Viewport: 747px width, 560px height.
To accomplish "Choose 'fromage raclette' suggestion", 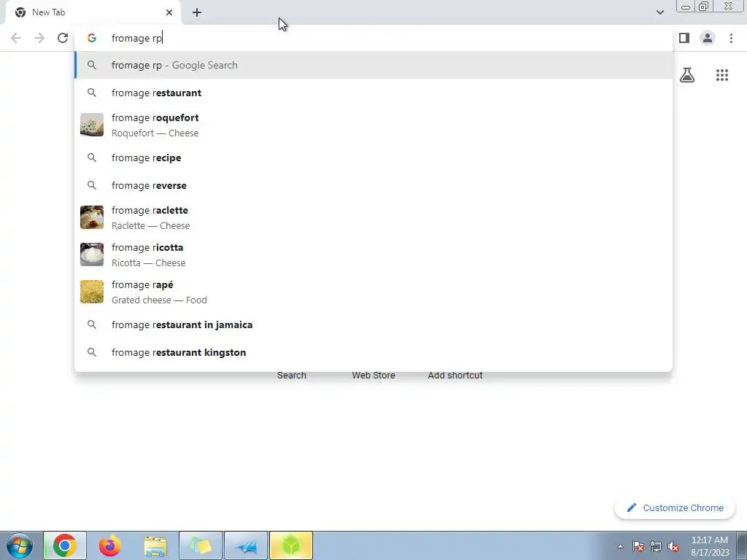I will pyautogui.click(x=373, y=217).
